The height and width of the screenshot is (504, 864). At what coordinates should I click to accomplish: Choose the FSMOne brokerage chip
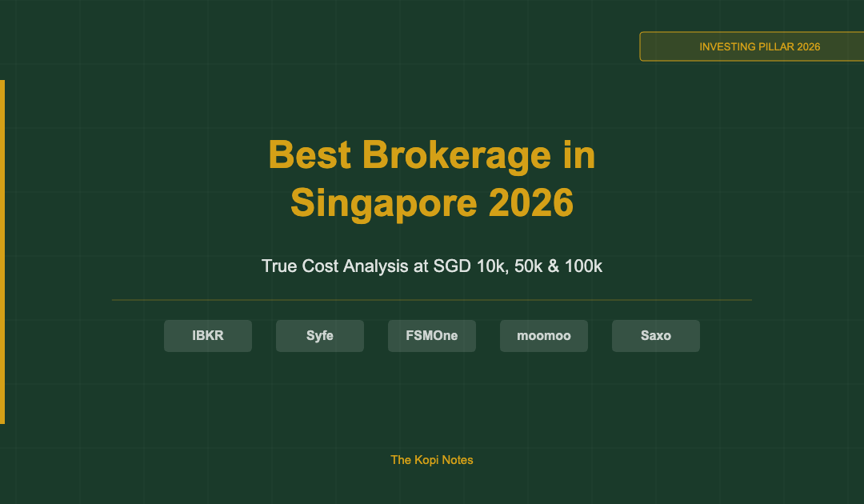[x=432, y=335]
